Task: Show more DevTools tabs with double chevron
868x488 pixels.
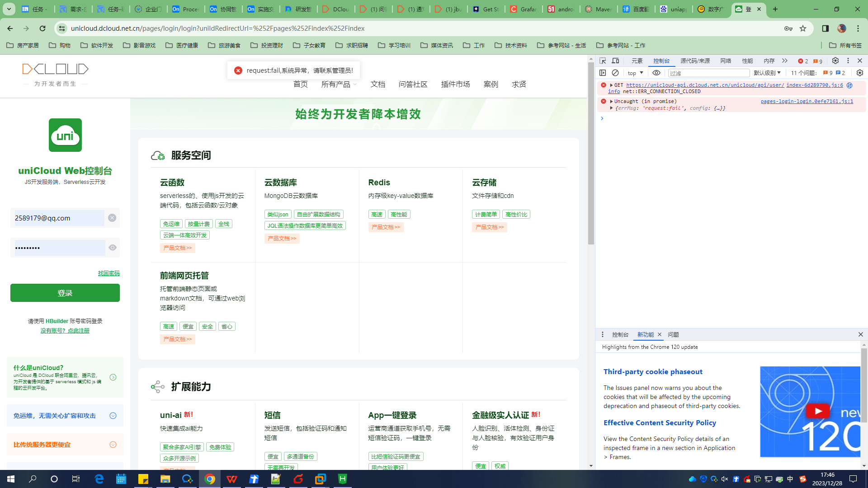Action: 785,61
